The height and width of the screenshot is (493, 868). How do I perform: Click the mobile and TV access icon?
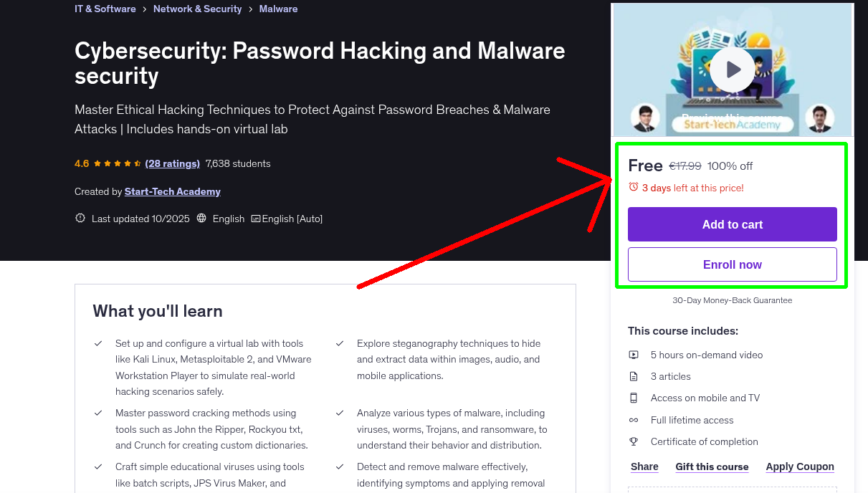pyautogui.click(x=634, y=398)
